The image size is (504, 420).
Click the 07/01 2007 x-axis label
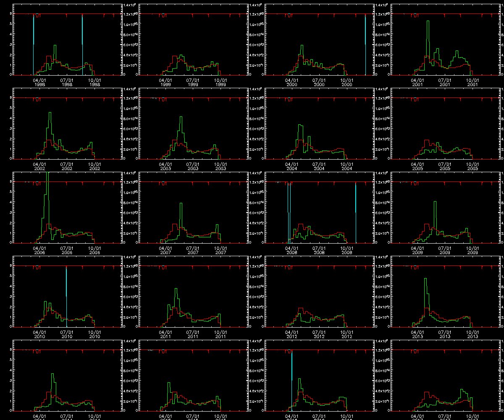point(193,250)
